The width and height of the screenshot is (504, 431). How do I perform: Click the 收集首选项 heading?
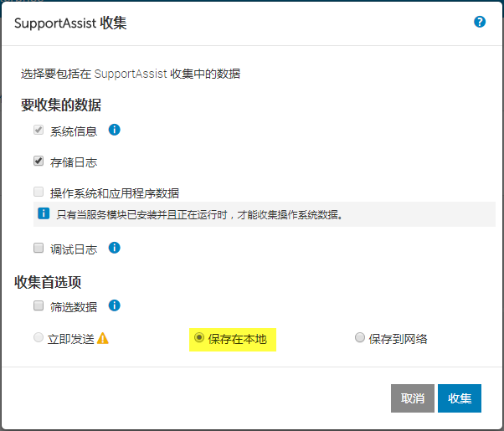pos(48,282)
